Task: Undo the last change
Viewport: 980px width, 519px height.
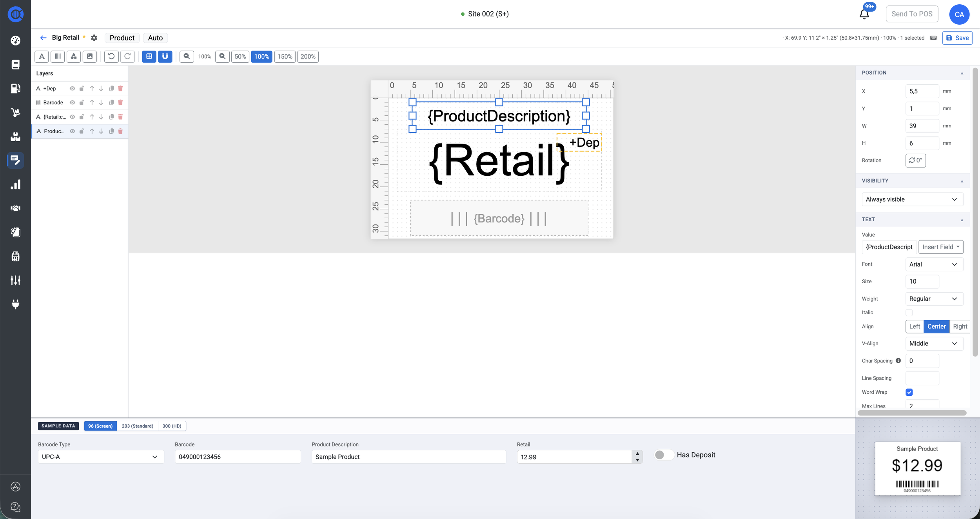Action: 111,56
